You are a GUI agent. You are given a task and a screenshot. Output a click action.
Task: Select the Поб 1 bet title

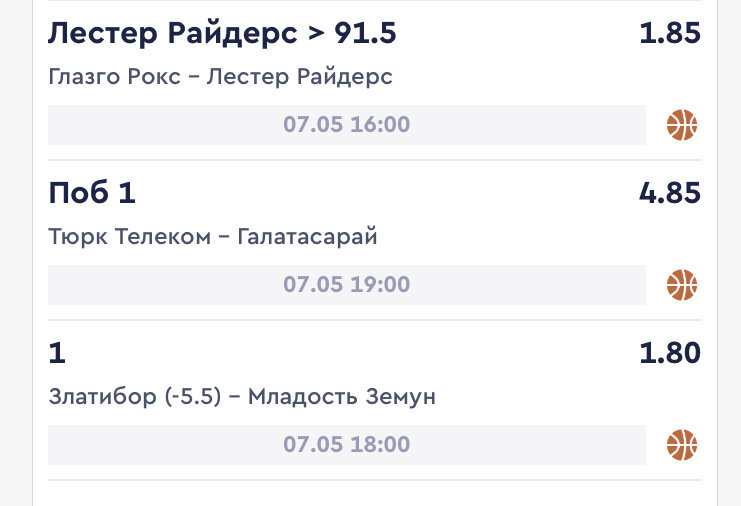(x=92, y=193)
